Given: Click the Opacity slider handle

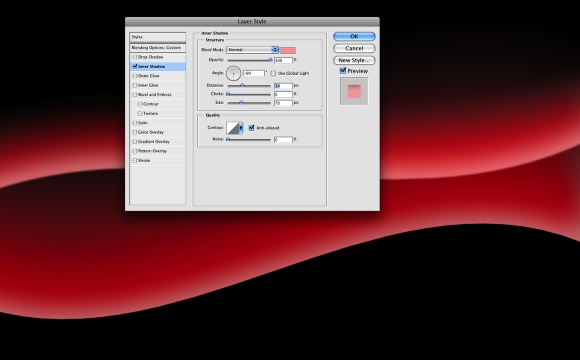Looking at the screenshot, I should coord(270,60).
